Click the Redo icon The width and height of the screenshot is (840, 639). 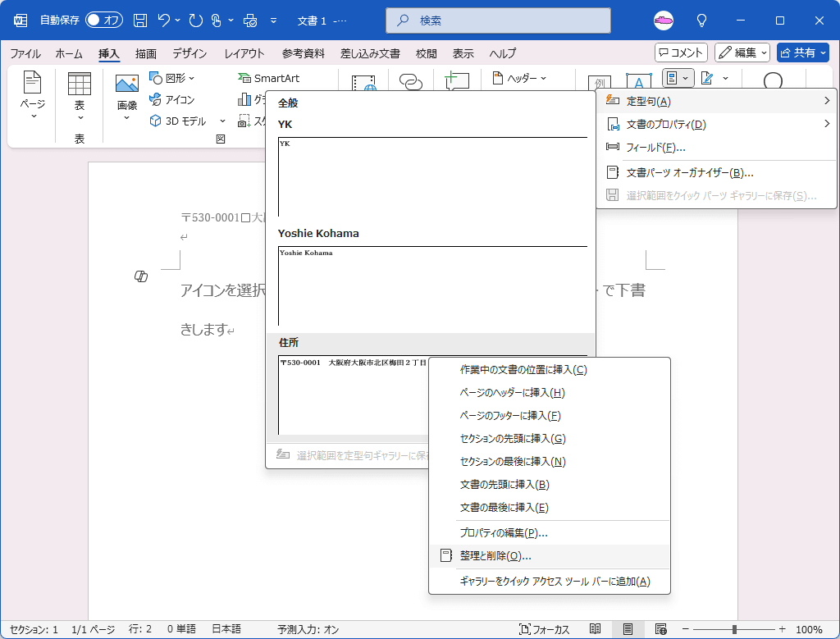[196, 21]
